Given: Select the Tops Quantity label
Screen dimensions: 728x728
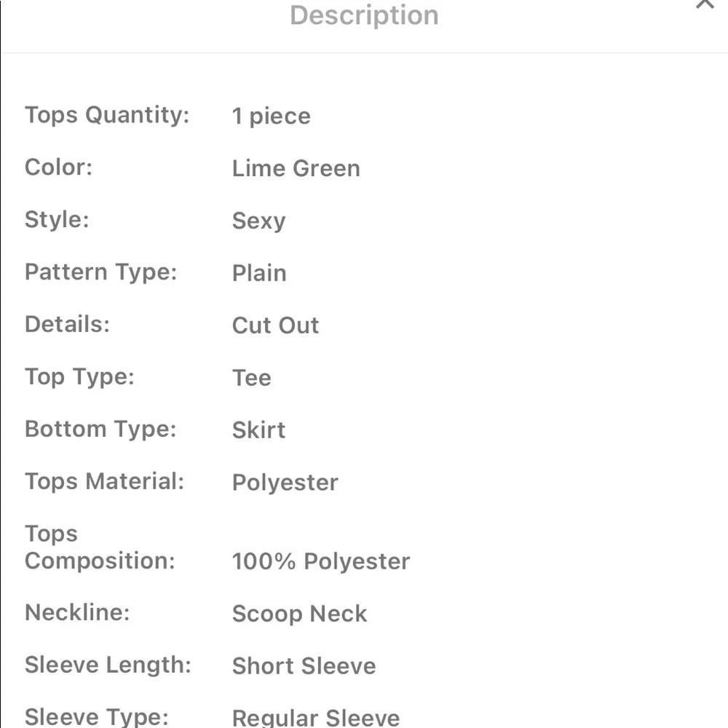Looking at the screenshot, I should click(x=107, y=115).
